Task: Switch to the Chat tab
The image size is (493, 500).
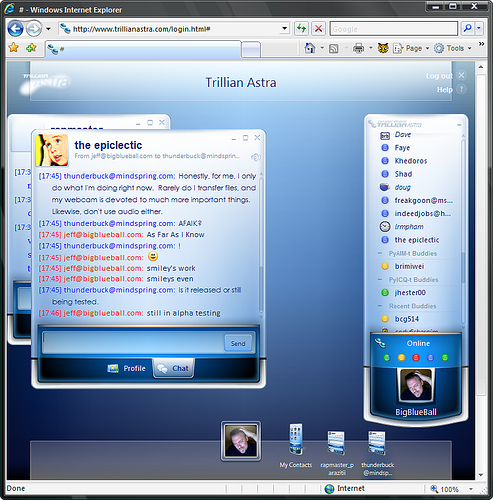Action: tap(173, 368)
